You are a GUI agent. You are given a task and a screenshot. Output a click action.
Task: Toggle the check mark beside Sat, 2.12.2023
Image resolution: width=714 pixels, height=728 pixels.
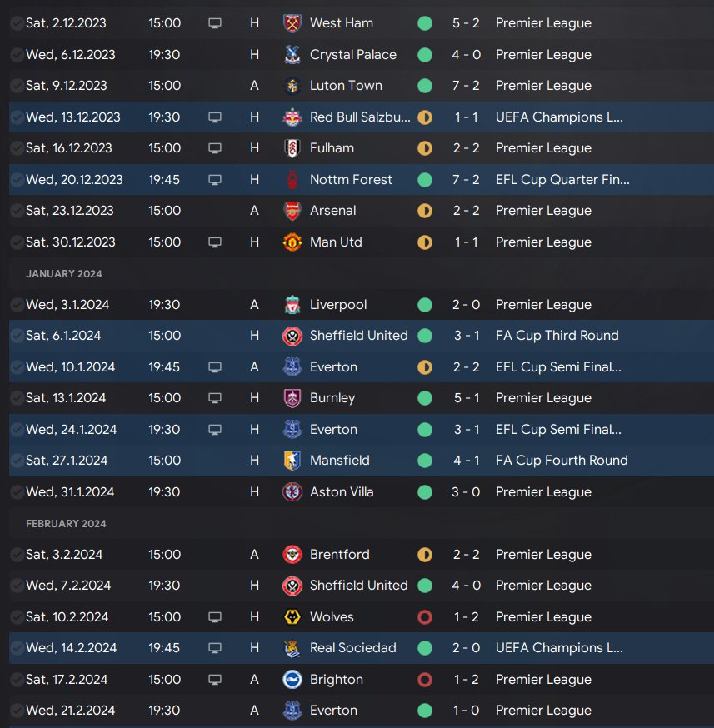point(17,23)
